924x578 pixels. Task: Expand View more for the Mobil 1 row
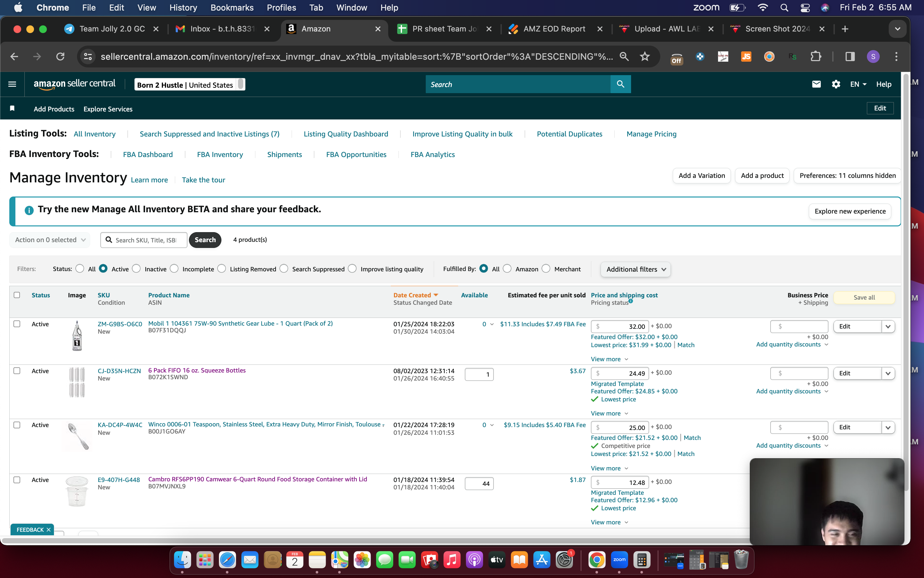click(609, 359)
